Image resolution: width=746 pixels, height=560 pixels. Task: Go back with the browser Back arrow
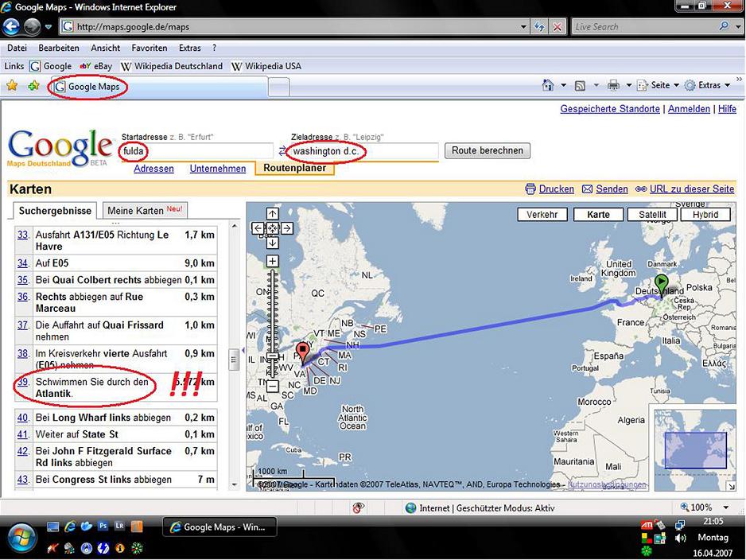coord(11,26)
